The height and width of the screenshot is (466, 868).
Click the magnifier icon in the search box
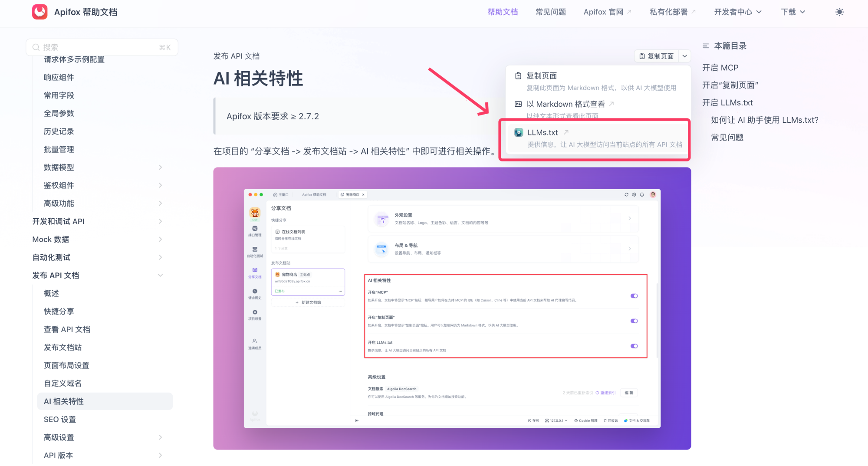point(36,47)
